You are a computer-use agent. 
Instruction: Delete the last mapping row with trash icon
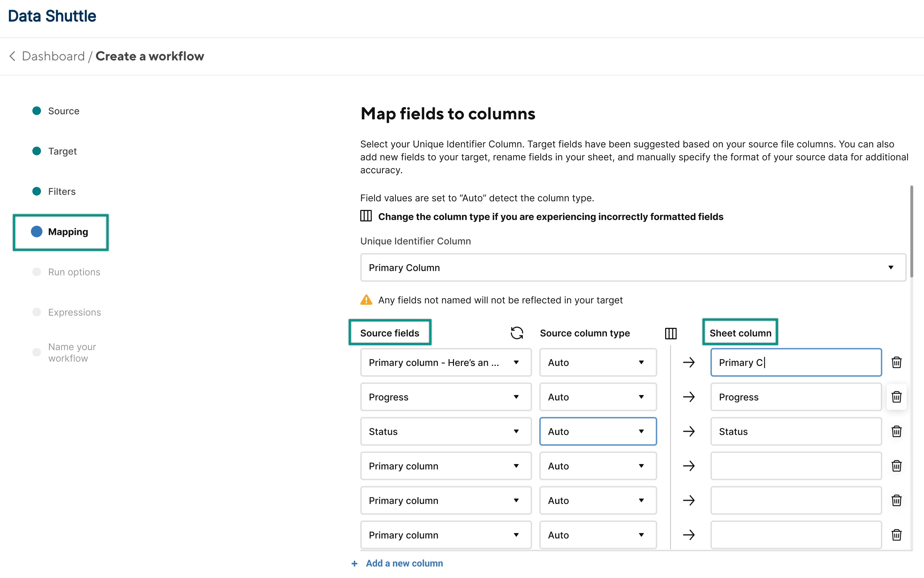click(896, 535)
